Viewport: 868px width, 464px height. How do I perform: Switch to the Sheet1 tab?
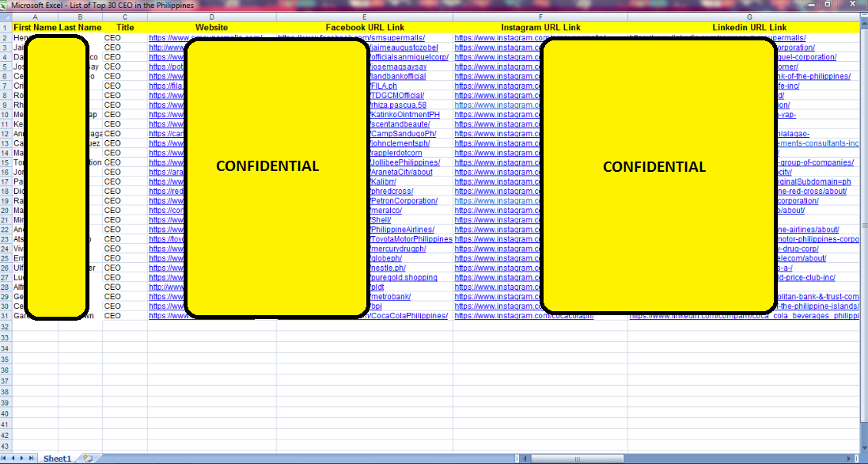pyautogui.click(x=57, y=458)
